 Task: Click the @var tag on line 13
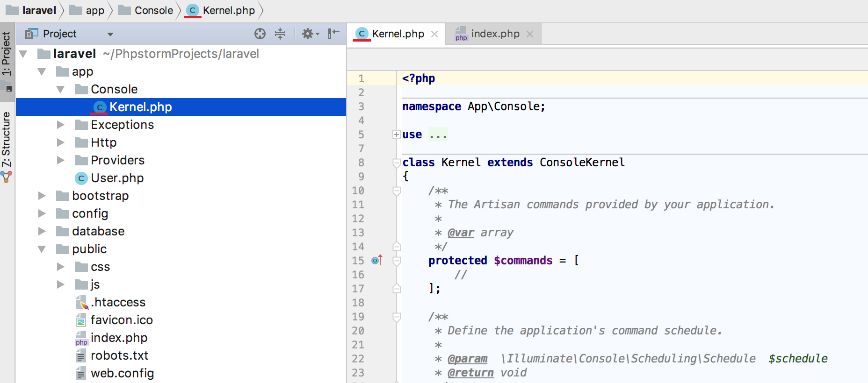[461, 233]
